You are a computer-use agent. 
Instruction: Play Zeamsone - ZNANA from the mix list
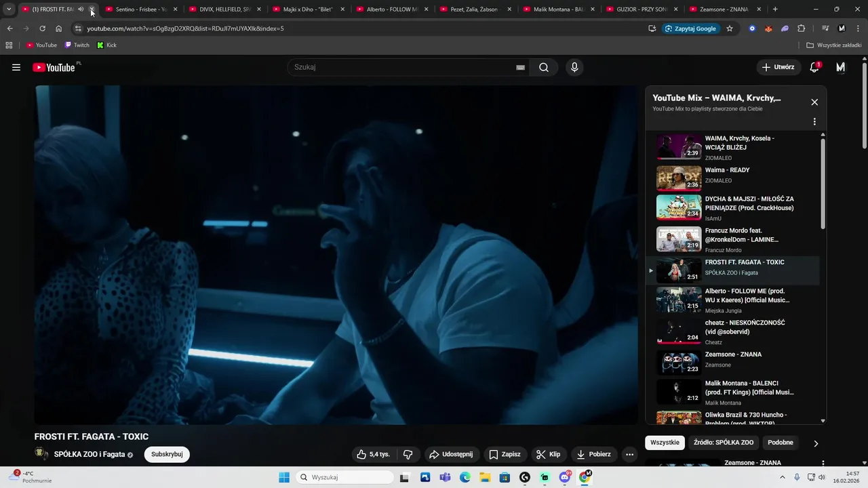[x=734, y=363]
